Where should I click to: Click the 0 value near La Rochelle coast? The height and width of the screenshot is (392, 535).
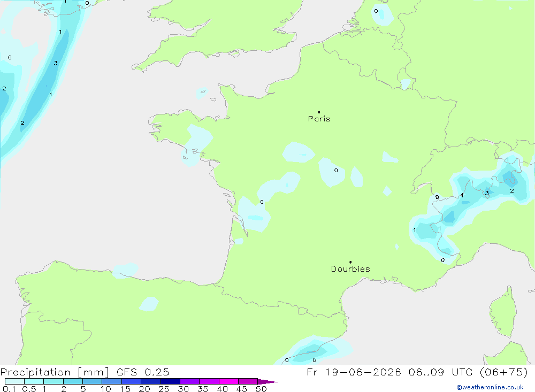(x=262, y=202)
